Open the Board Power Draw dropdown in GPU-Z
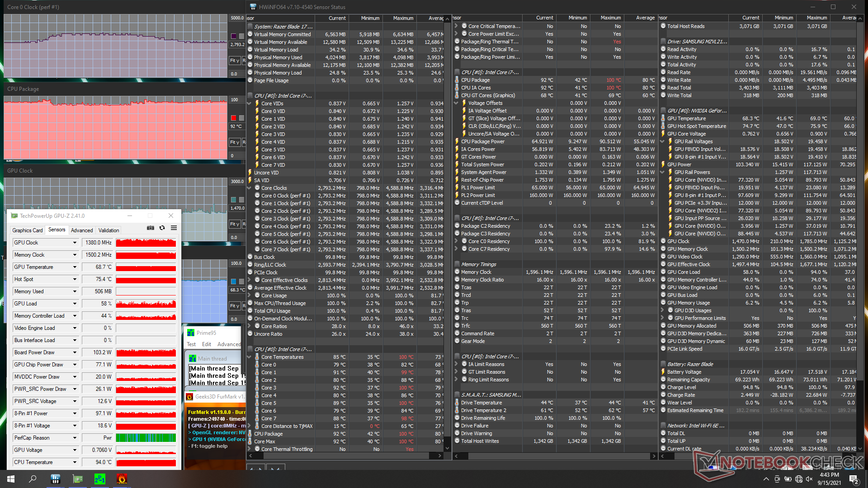Image resolution: width=868 pixels, height=488 pixels. pos(75,352)
